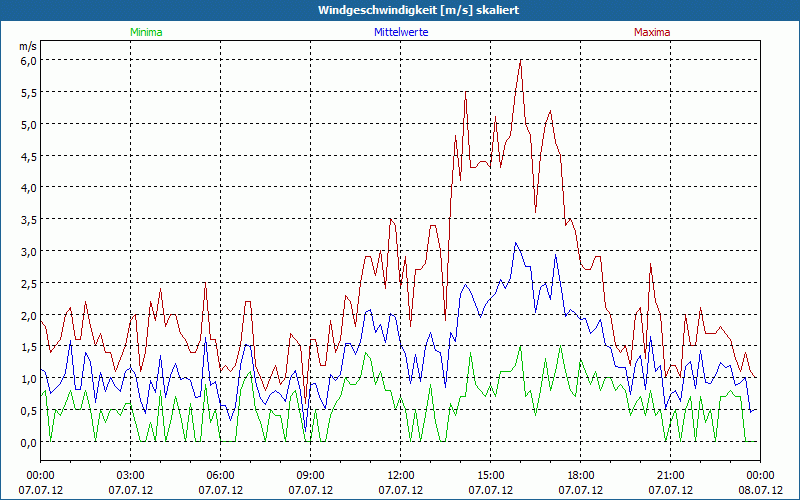Viewport: 800px width, 500px height.
Task: Click the 18:00 time axis label
Action: click(581, 476)
